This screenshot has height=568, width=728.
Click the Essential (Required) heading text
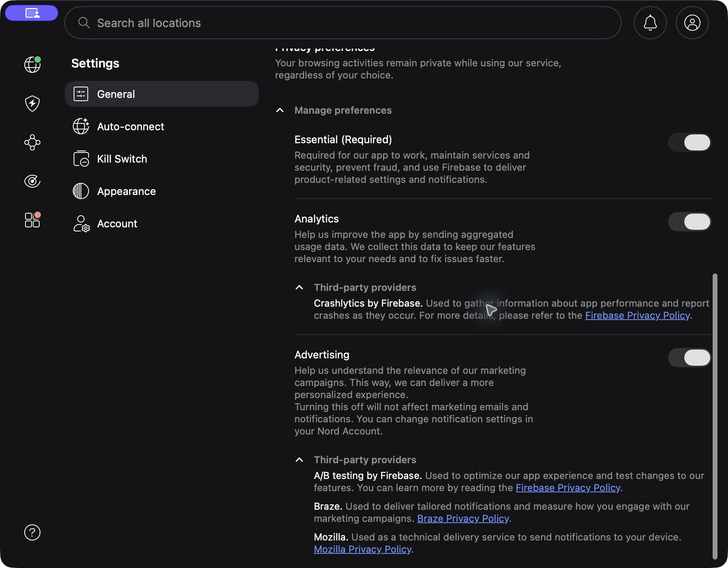pos(343,140)
